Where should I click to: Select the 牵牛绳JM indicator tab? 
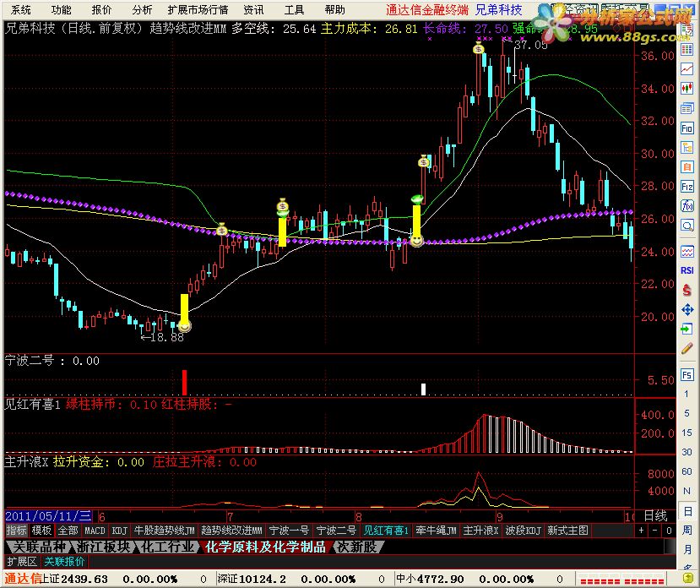[437, 531]
